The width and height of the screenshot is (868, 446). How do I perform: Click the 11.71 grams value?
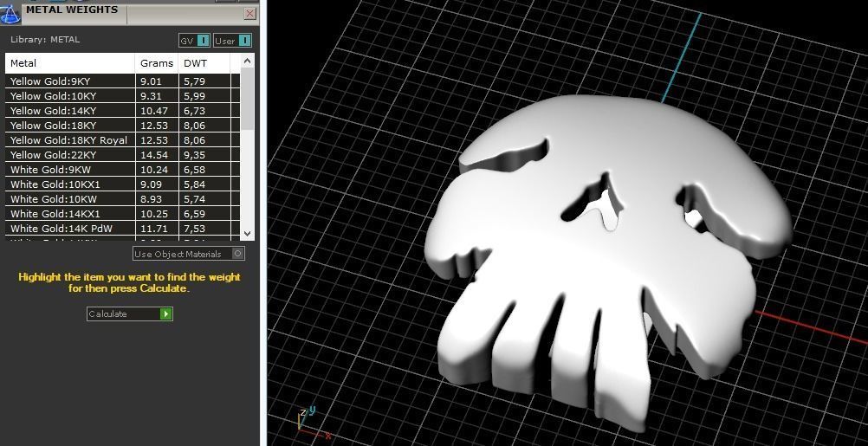coord(154,229)
